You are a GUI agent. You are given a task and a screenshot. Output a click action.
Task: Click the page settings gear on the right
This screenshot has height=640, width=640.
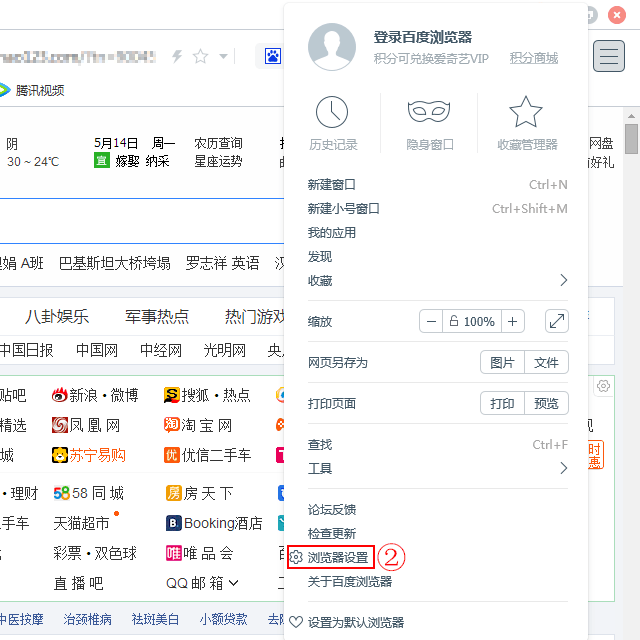(x=603, y=386)
